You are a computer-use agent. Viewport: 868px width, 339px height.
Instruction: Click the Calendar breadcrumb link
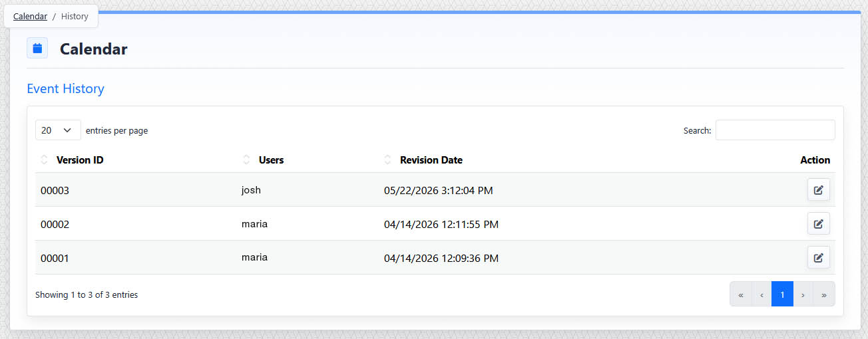point(30,17)
